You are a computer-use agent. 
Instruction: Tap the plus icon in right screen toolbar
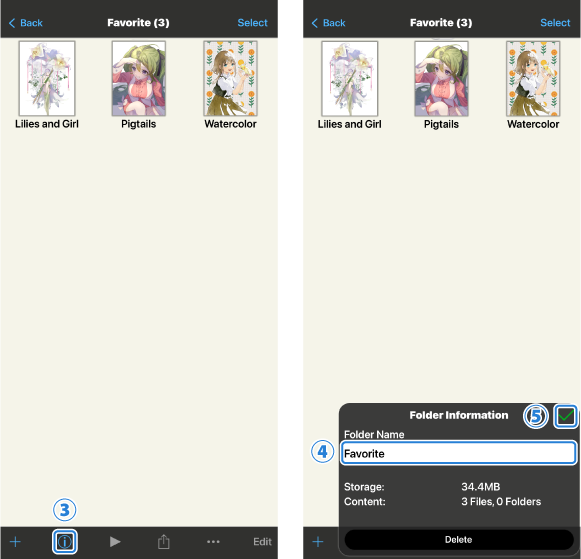[318, 542]
